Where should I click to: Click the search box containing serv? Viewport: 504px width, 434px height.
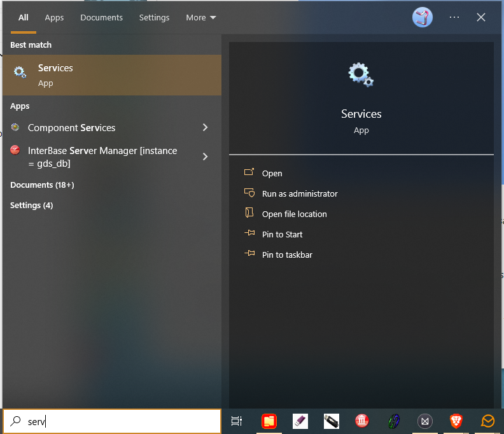[x=112, y=421]
